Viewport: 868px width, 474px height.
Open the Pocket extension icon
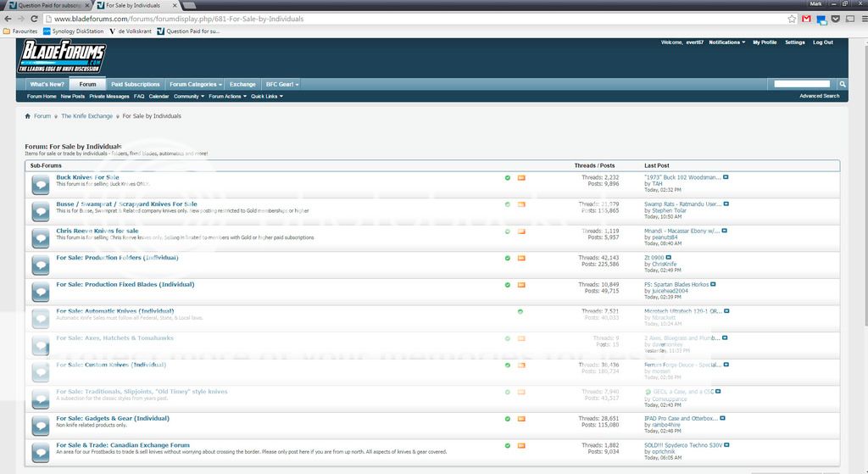pyautogui.click(x=835, y=19)
